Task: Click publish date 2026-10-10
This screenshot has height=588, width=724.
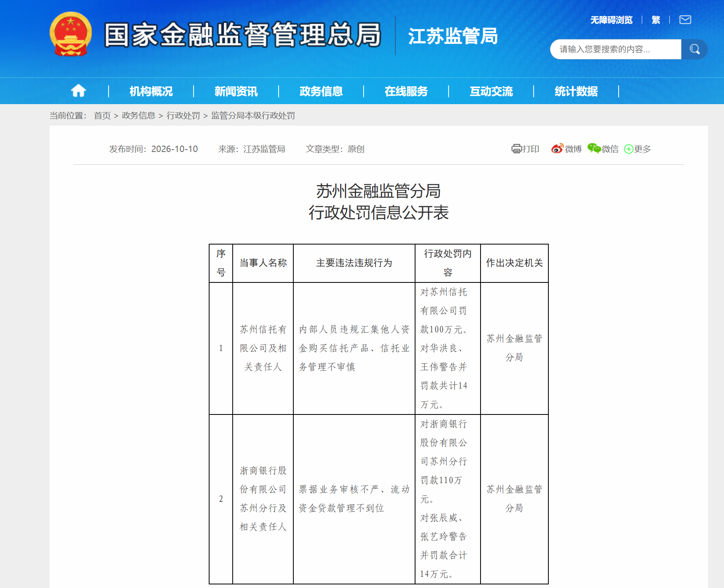Action: coord(174,149)
